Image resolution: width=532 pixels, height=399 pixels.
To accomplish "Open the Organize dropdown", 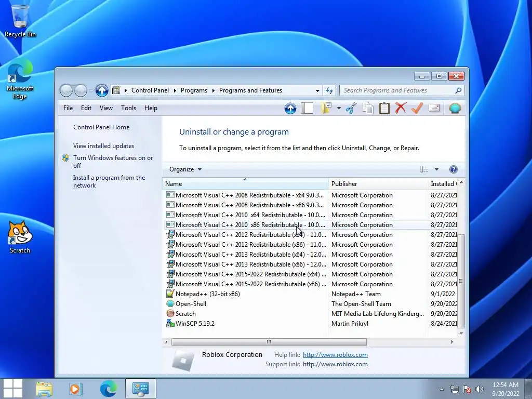I will 185,169.
